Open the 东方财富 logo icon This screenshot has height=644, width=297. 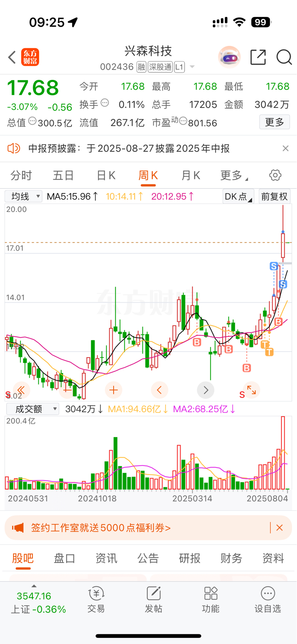pos(30,57)
